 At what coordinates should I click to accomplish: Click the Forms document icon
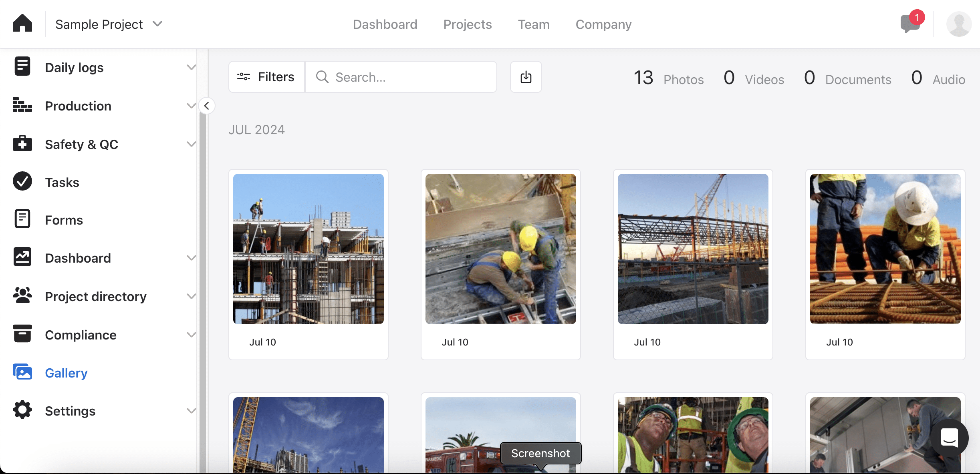point(22,219)
